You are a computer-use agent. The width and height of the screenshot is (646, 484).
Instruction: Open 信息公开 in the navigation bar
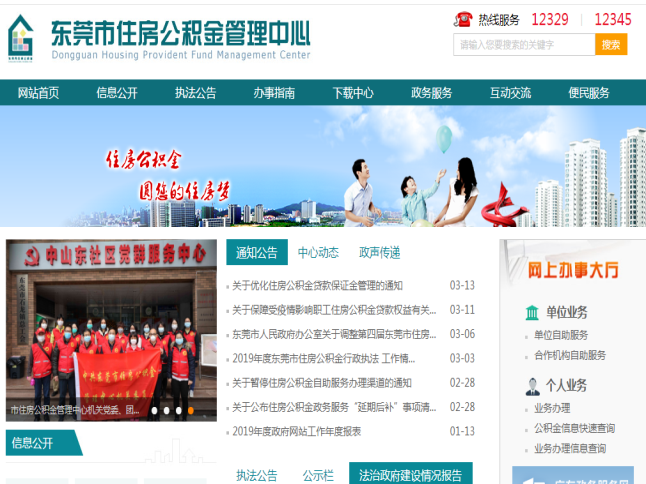coord(117,93)
